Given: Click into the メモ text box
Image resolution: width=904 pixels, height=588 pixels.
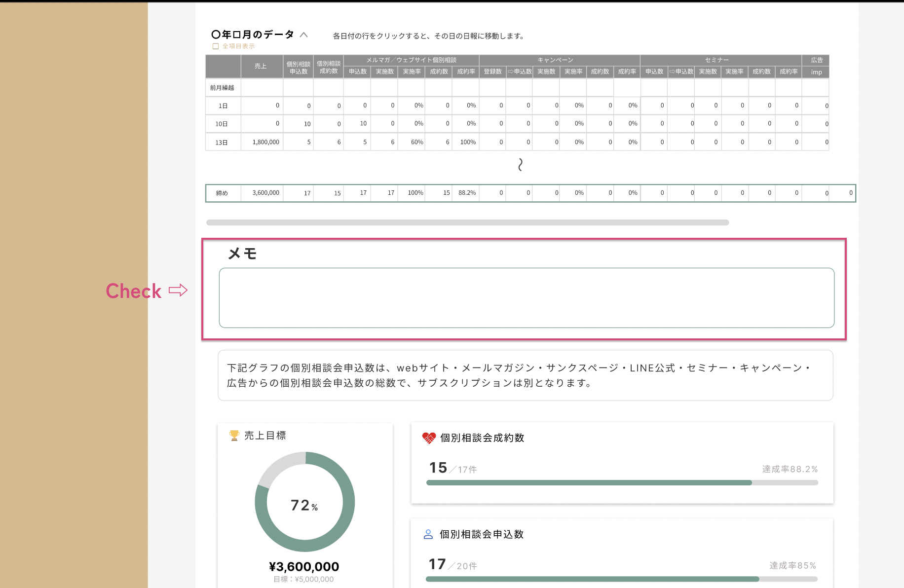Looking at the screenshot, I should click(x=526, y=298).
